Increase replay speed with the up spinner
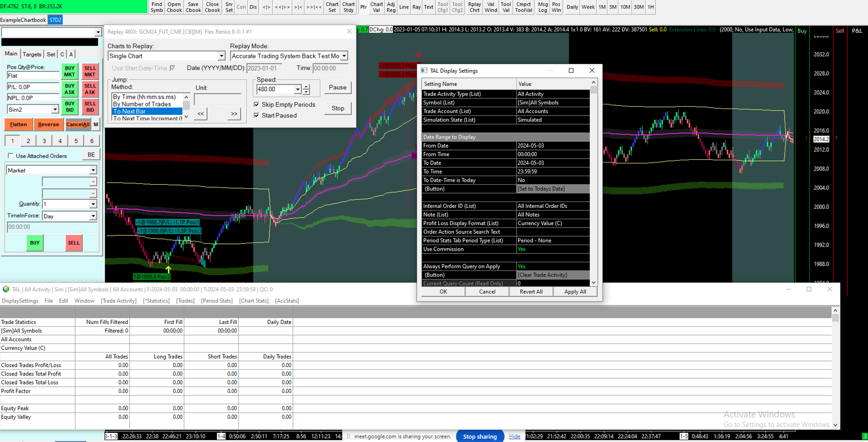Viewport: 868px width, 442px height. point(306,87)
